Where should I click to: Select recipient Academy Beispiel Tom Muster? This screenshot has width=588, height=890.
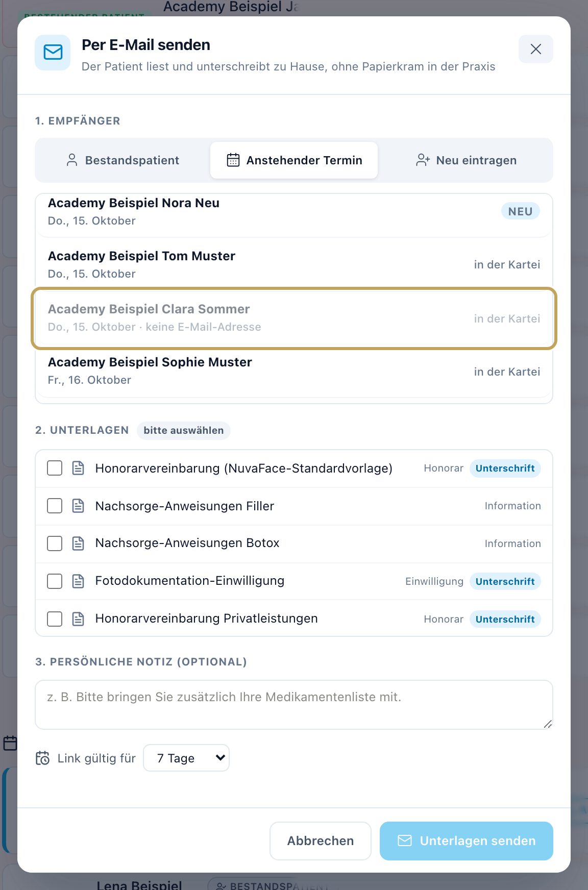[x=294, y=264]
